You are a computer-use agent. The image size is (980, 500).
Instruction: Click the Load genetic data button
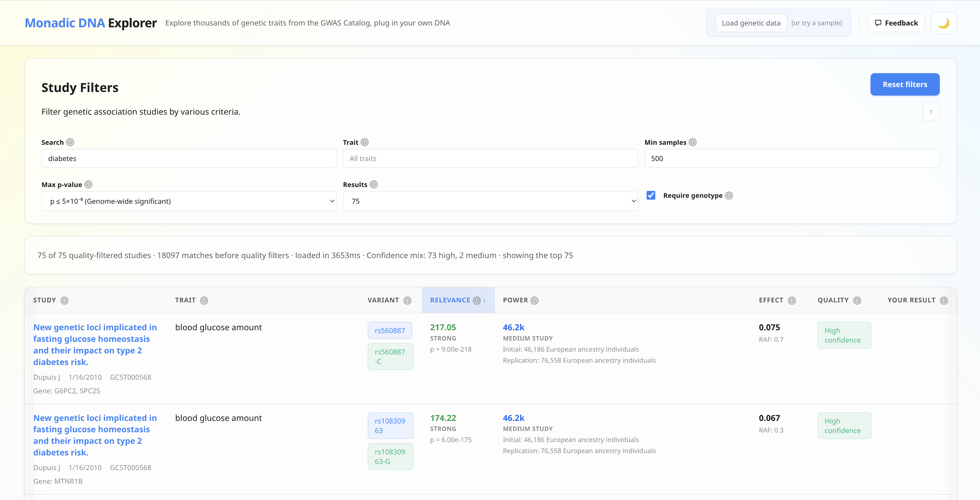(751, 23)
